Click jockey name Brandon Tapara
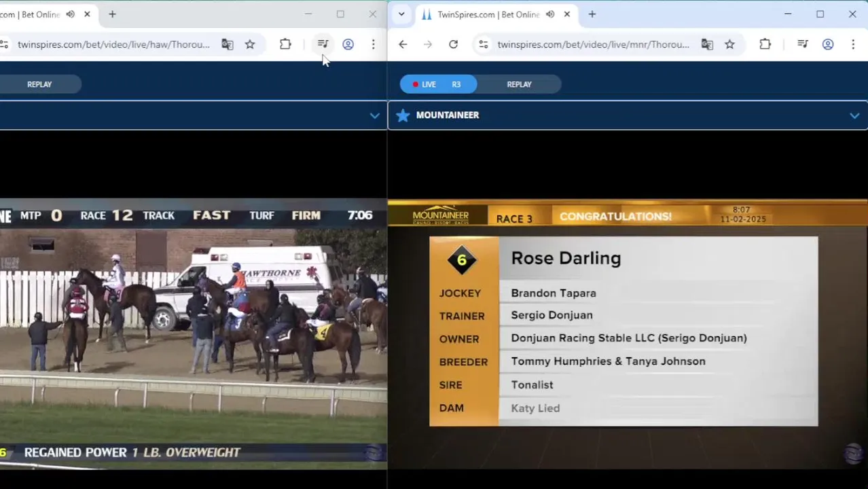Screen dimensions: 868x489 pyautogui.click(x=554, y=293)
